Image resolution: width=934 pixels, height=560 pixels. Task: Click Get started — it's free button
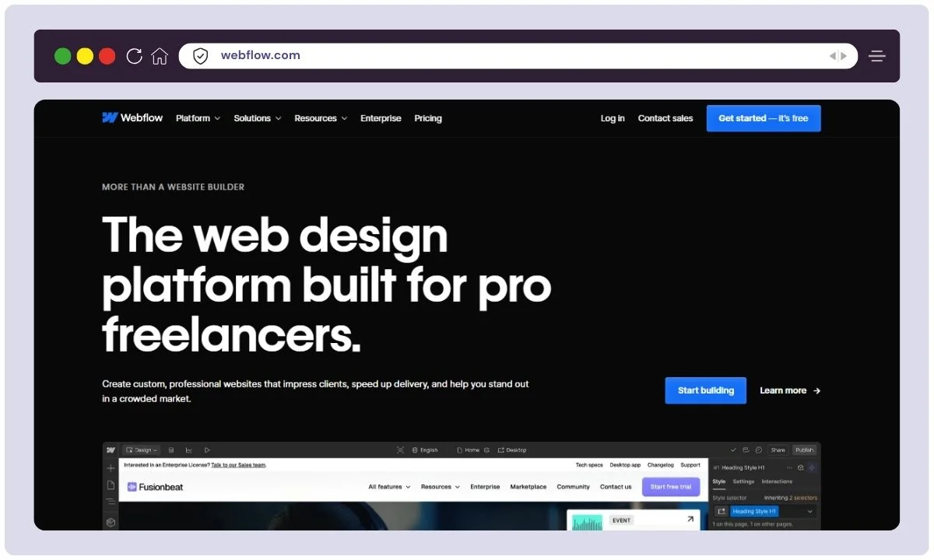click(x=764, y=118)
